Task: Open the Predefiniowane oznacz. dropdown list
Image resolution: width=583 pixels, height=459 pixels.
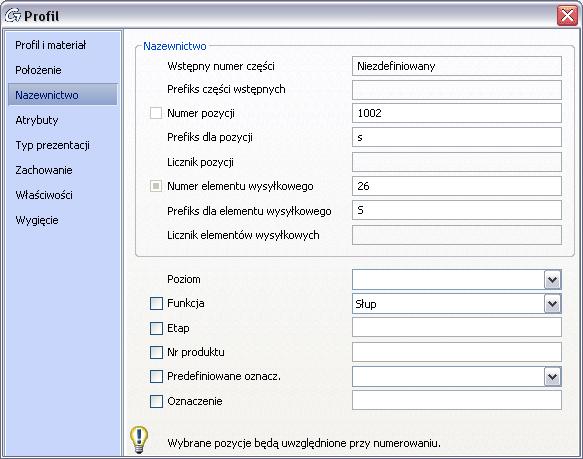Action: 553,377
